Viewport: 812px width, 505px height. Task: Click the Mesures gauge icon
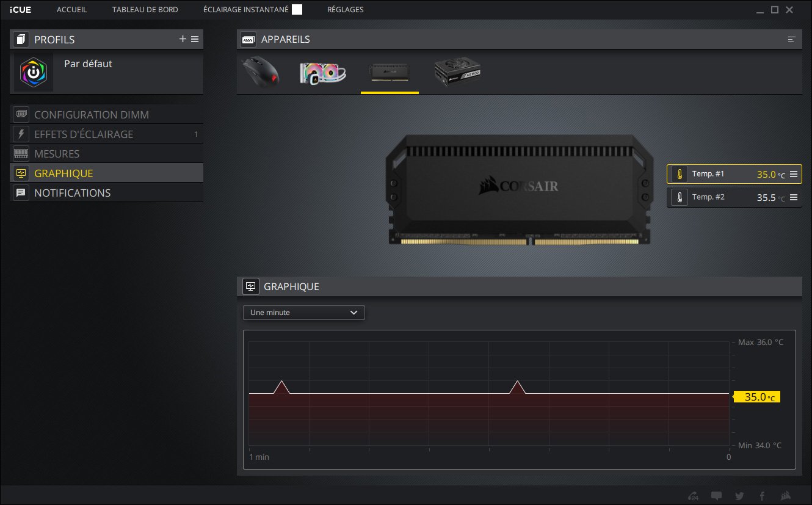point(21,154)
